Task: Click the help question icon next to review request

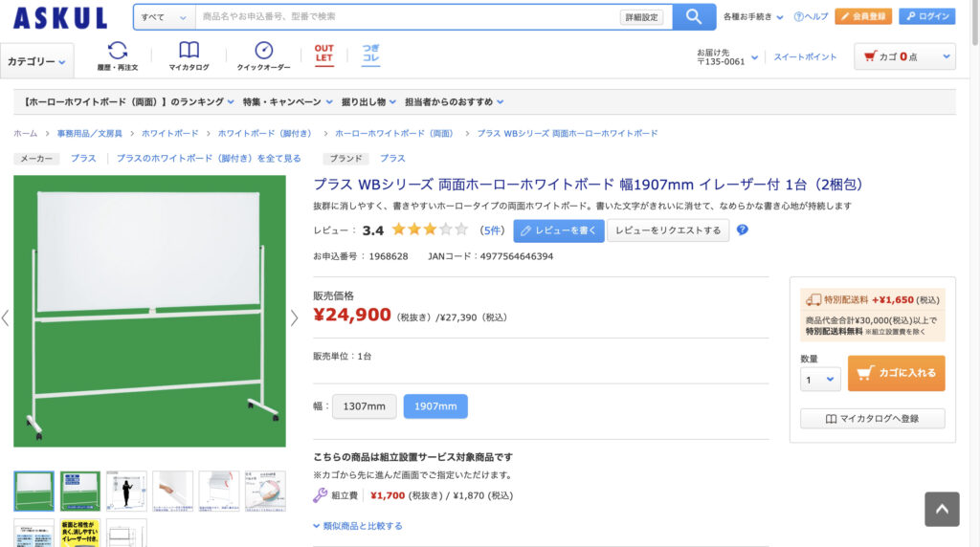Action: point(742,230)
